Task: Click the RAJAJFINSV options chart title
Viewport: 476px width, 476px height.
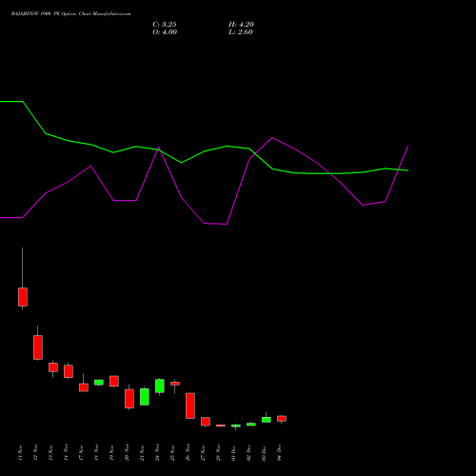Action: click(x=70, y=14)
